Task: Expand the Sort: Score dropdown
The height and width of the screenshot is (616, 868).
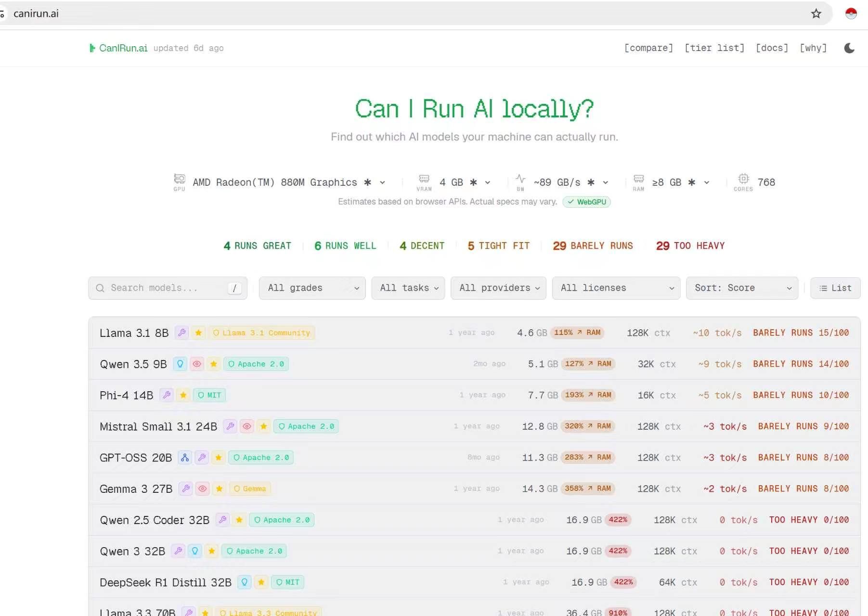Action: 742,288
